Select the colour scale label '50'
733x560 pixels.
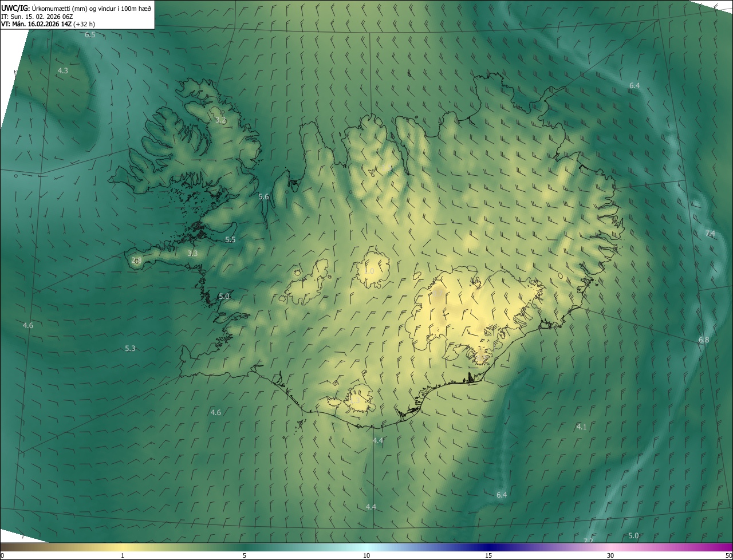coord(728,555)
